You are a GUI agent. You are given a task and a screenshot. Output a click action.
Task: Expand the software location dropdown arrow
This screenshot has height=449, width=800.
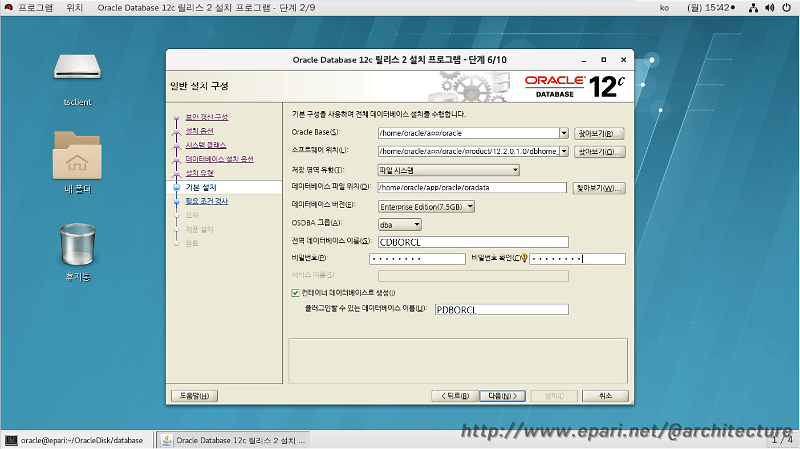tap(564, 152)
